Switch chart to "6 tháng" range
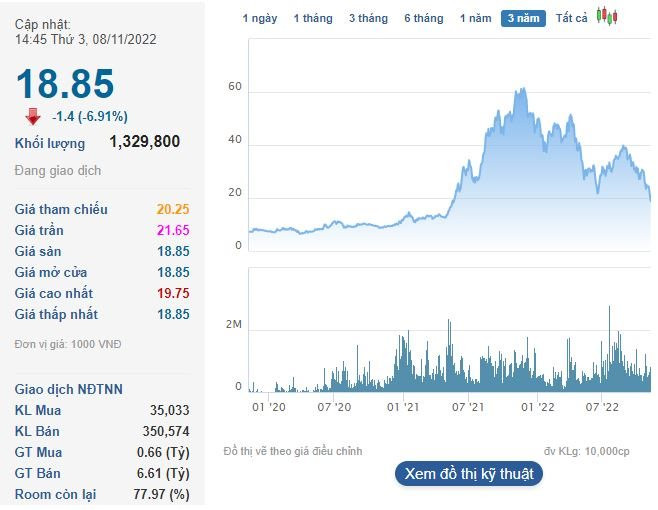 tap(423, 18)
